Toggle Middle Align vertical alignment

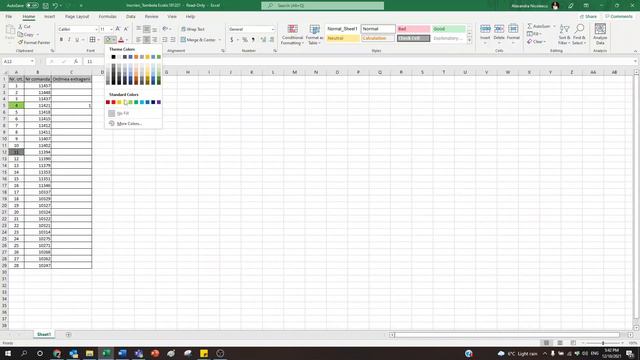click(x=147, y=29)
